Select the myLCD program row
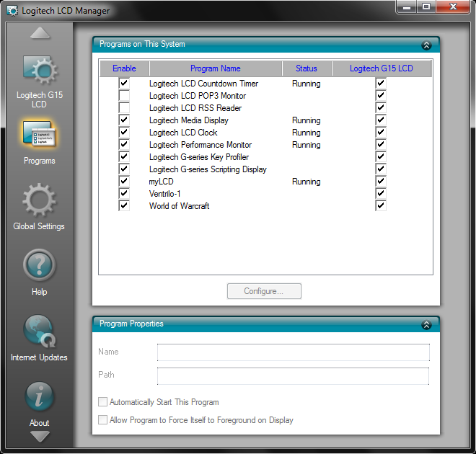The height and width of the screenshot is (454, 476). [x=265, y=182]
